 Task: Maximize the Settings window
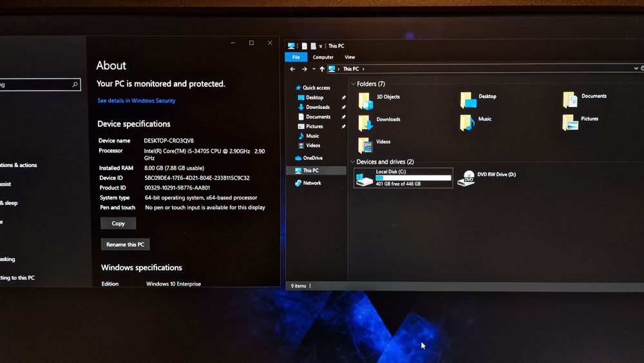(251, 43)
